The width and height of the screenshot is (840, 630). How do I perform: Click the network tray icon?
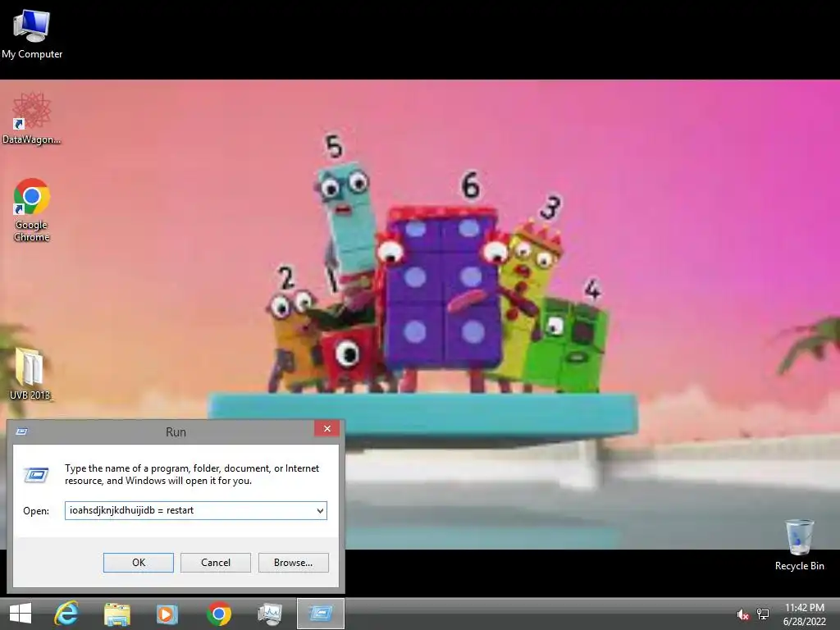(x=763, y=614)
